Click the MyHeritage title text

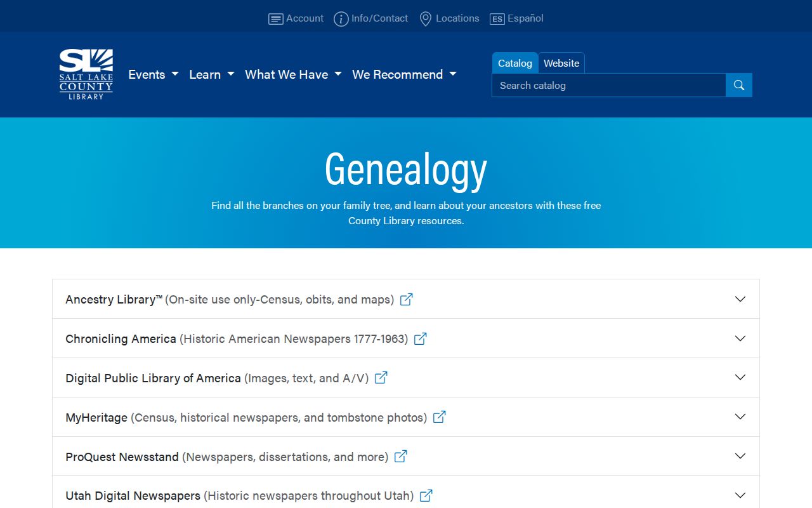[x=96, y=417]
